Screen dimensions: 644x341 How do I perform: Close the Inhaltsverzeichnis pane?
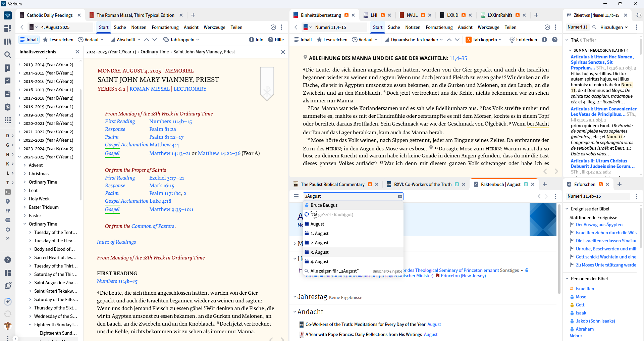tap(77, 52)
